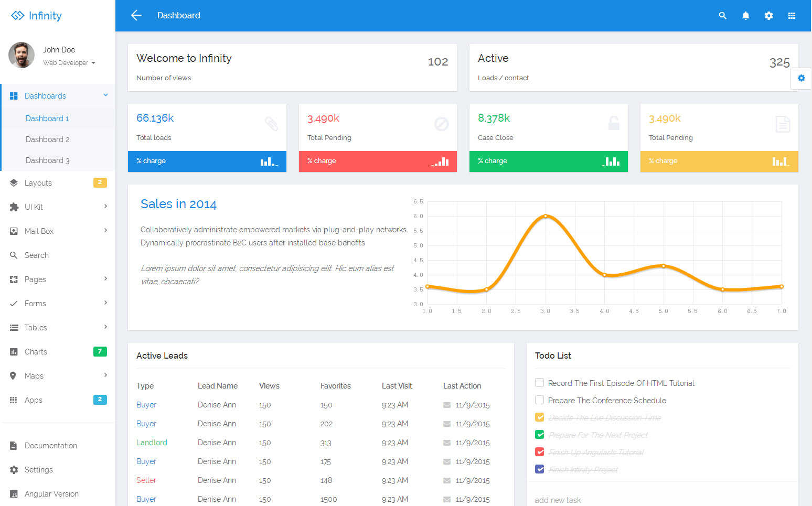Uncheck Finish Infinity Project task
Image resolution: width=812 pixels, height=506 pixels.
click(x=539, y=469)
